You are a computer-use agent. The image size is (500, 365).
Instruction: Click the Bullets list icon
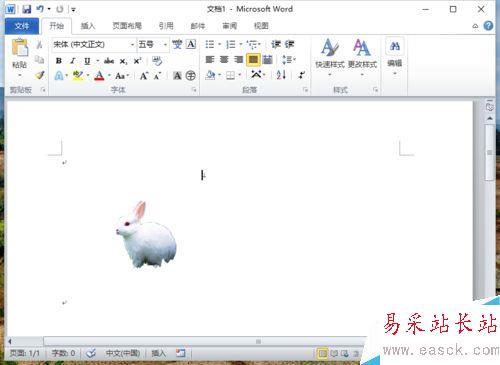(210, 44)
